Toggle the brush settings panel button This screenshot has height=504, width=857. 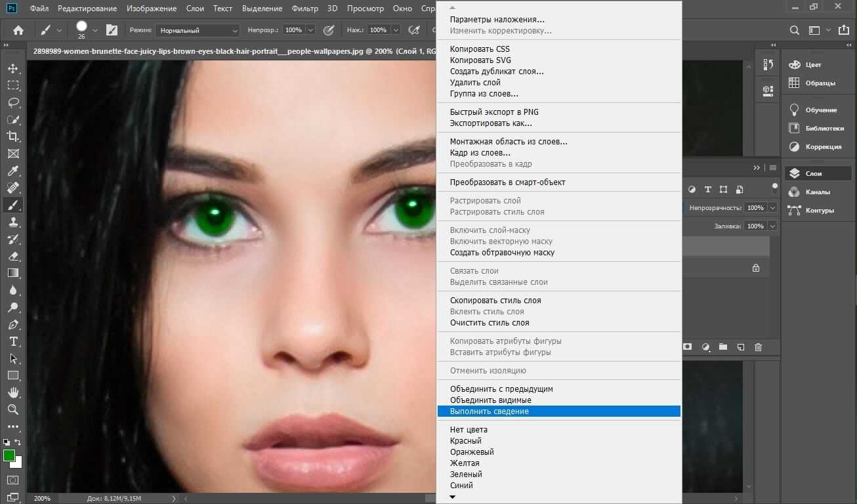tap(112, 30)
